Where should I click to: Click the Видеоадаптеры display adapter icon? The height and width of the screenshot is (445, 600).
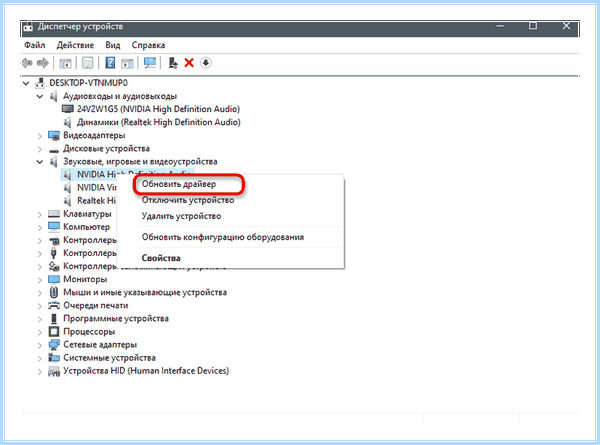coord(54,135)
